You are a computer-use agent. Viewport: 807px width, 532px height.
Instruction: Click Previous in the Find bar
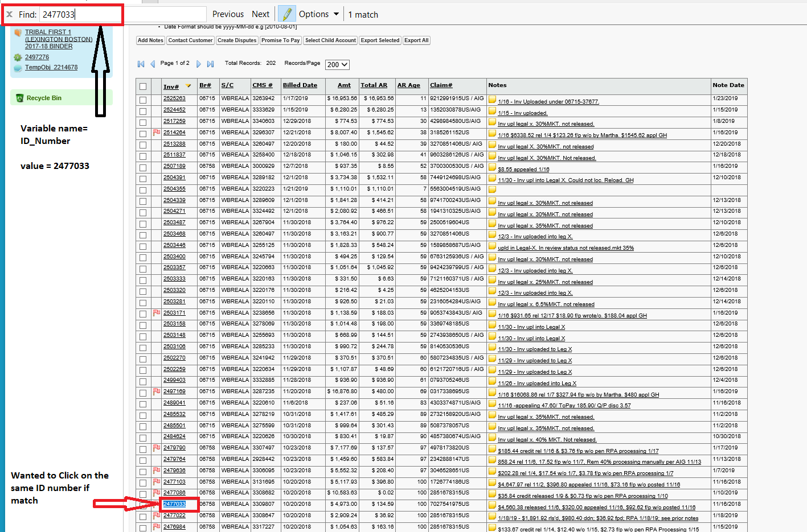point(228,14)
